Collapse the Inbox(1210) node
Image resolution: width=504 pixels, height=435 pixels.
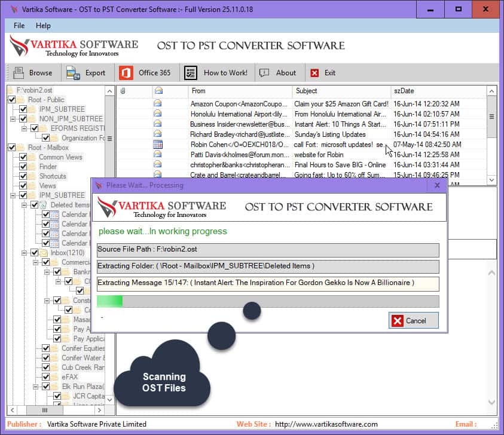(x=24, y=253)
